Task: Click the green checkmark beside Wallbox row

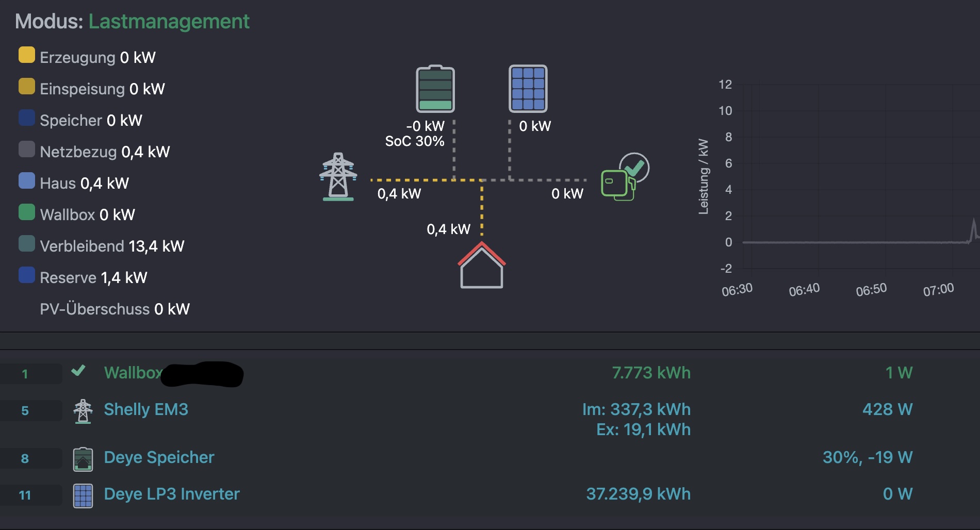Action: 78,371
